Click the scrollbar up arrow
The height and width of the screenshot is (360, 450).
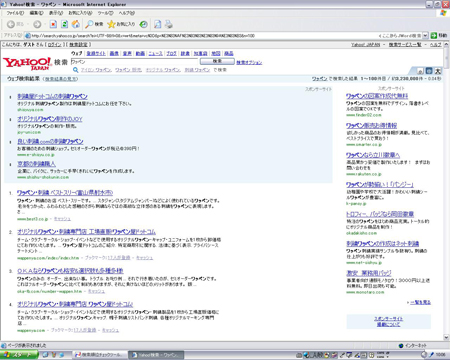[446, 44]
